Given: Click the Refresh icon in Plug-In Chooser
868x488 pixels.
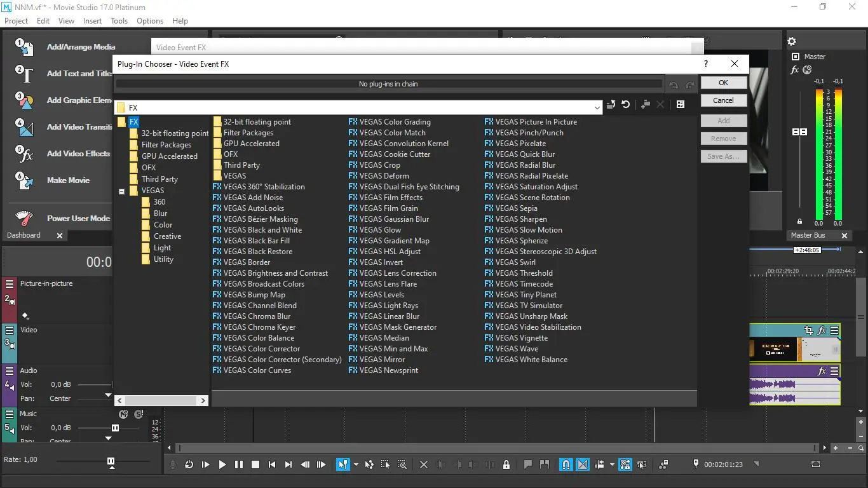Looking at the screenshot, I should coord(626,105).
